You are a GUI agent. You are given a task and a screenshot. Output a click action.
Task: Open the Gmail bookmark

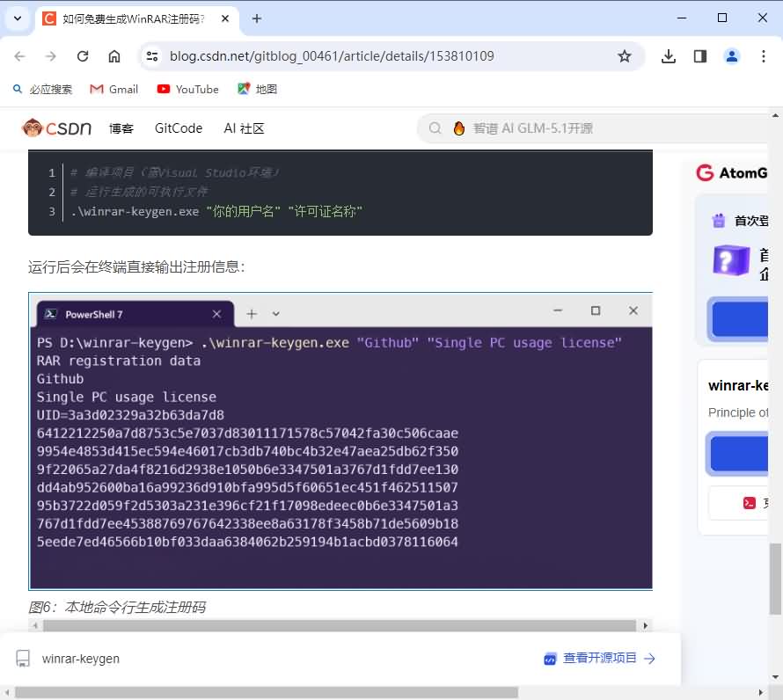pyautogui.click(x=114, y=89)
